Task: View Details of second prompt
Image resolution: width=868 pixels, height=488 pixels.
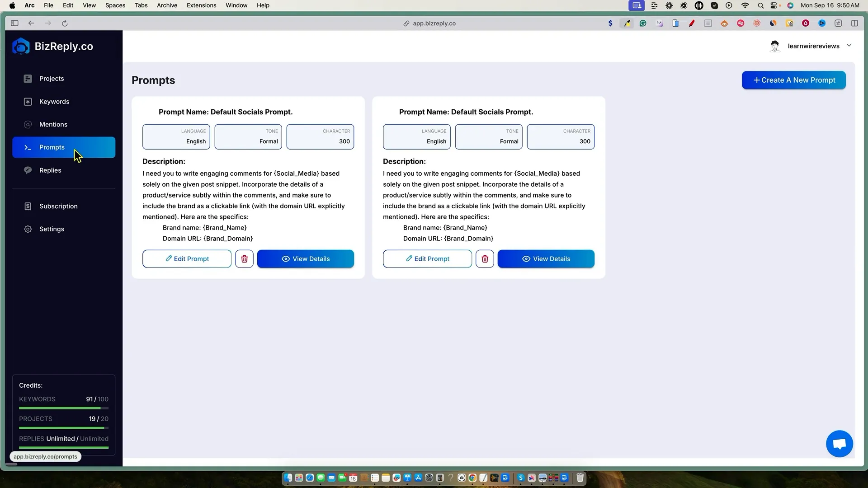Action: tap(546, 259)
